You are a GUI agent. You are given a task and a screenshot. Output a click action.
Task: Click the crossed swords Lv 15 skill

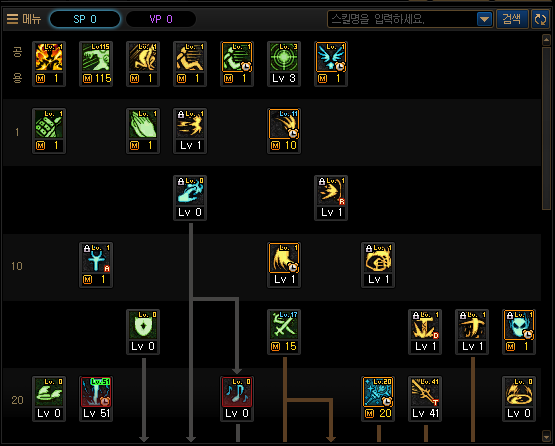coord(284,325)
